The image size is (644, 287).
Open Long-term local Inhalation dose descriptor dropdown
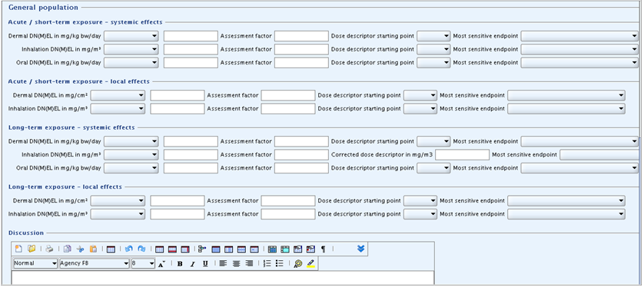420,214
